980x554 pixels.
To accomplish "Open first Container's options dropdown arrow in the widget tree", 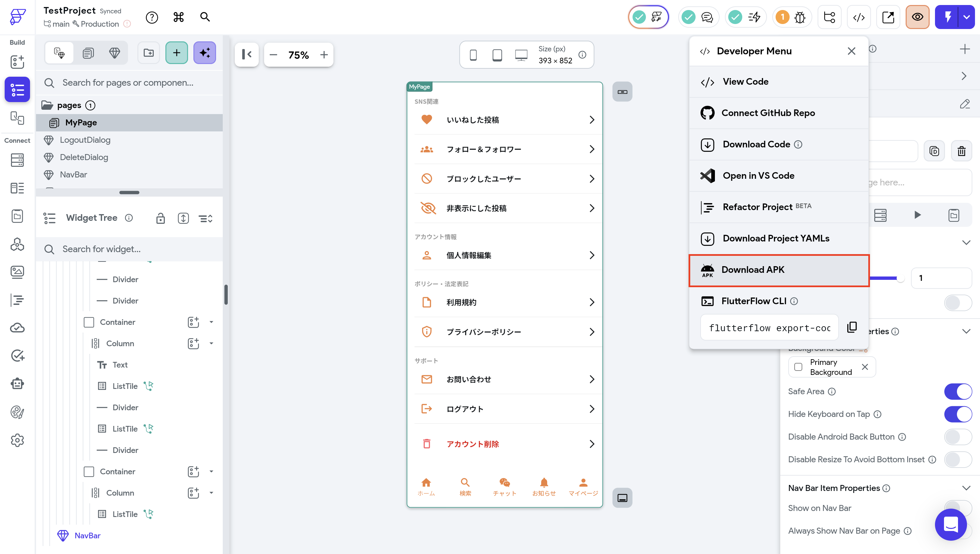I will click(x=211, y=322).
